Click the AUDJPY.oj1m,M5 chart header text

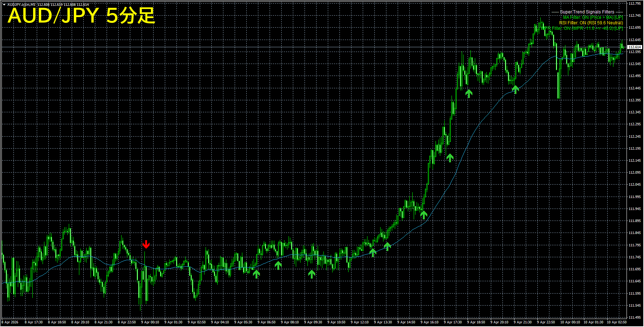(x=21, y=5)
